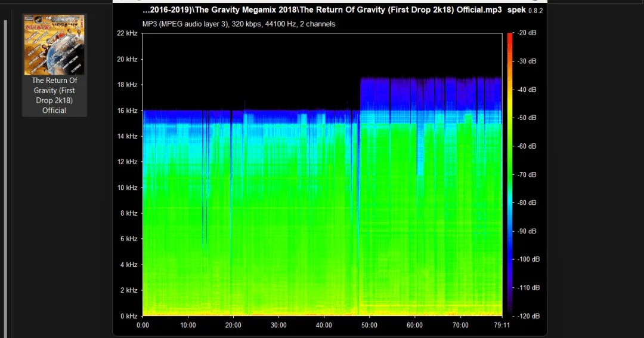Click the 40:00 time axis label
The width and height of the screenshot is (644, 338).
(x=324, y=325)
